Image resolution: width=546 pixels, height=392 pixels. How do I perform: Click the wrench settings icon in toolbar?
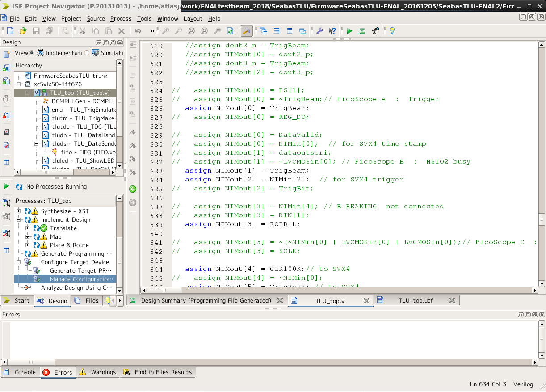pos(319,31)
